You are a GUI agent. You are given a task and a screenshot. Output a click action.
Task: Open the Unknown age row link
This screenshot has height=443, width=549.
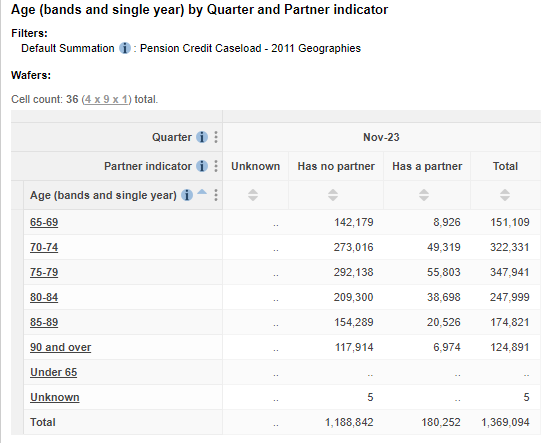(55, 397)
